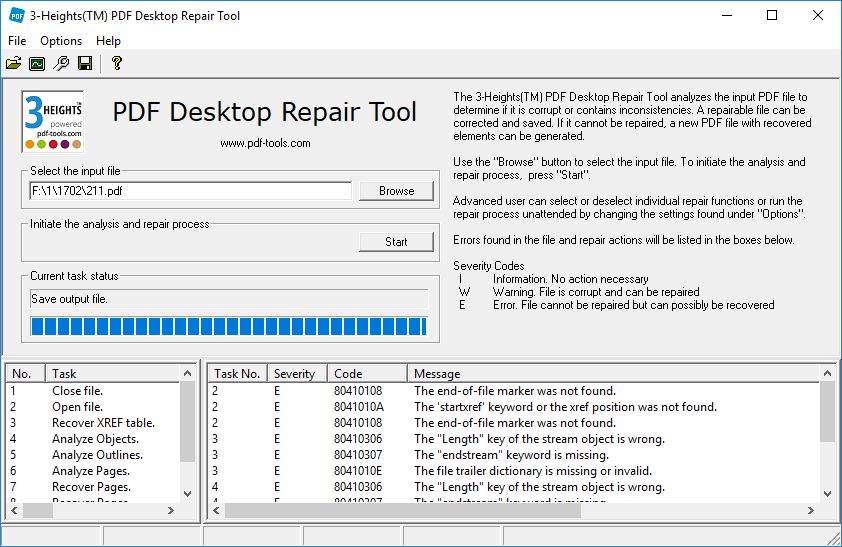Open the Help menu

(x=108, y=41)
